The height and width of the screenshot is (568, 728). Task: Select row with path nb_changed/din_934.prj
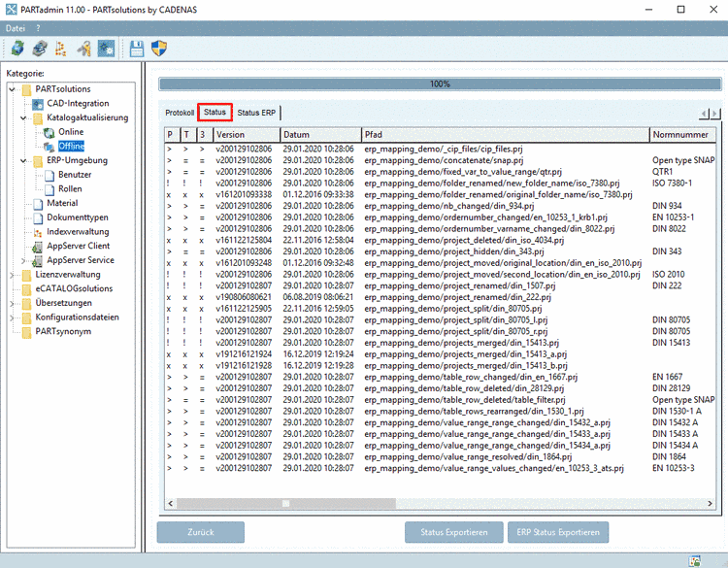tap(440, 206)
